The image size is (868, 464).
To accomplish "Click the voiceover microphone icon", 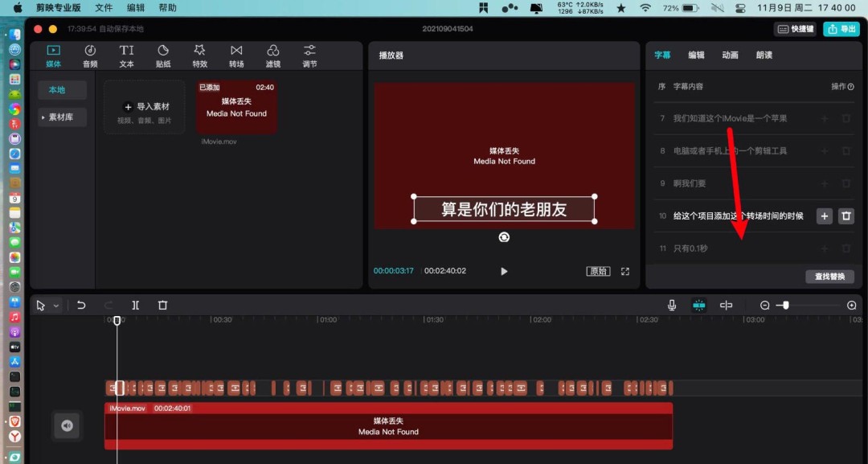I will (x=671, y=305).
